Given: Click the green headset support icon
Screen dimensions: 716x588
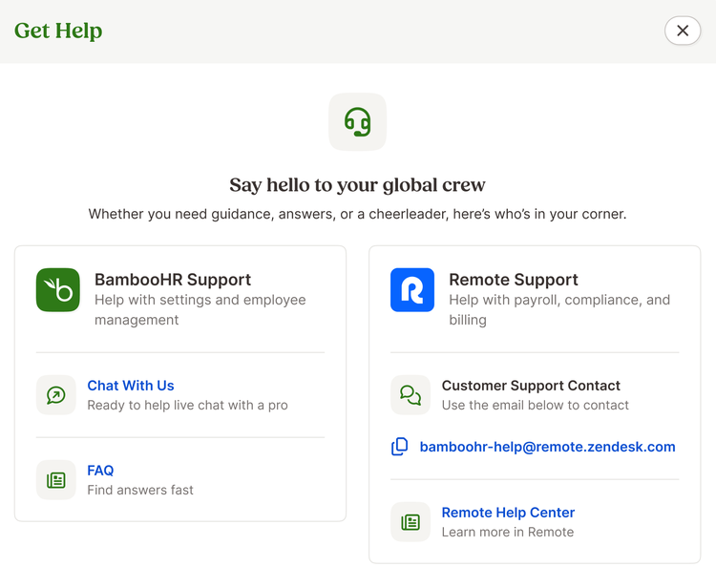Looking at the screenshot, I should tap(358, 122).
